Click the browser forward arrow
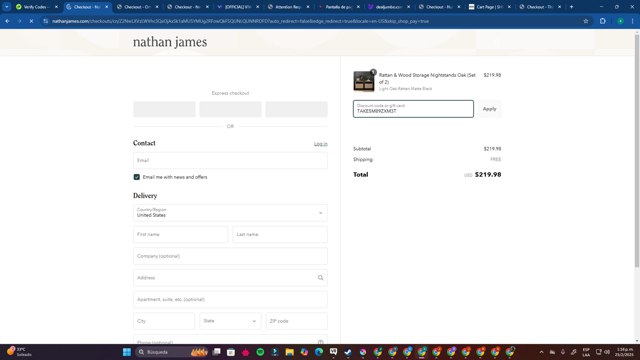 tap(19, 21)
